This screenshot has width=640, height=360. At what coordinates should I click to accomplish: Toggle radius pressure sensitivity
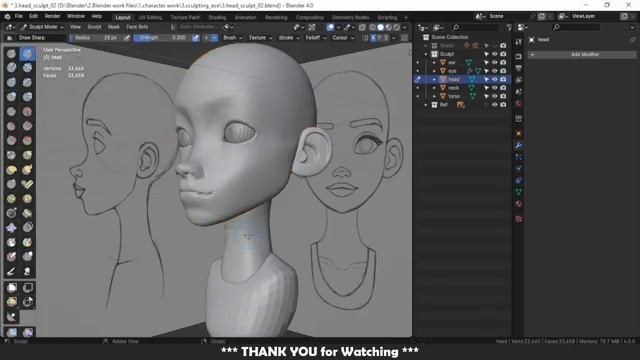127,38
